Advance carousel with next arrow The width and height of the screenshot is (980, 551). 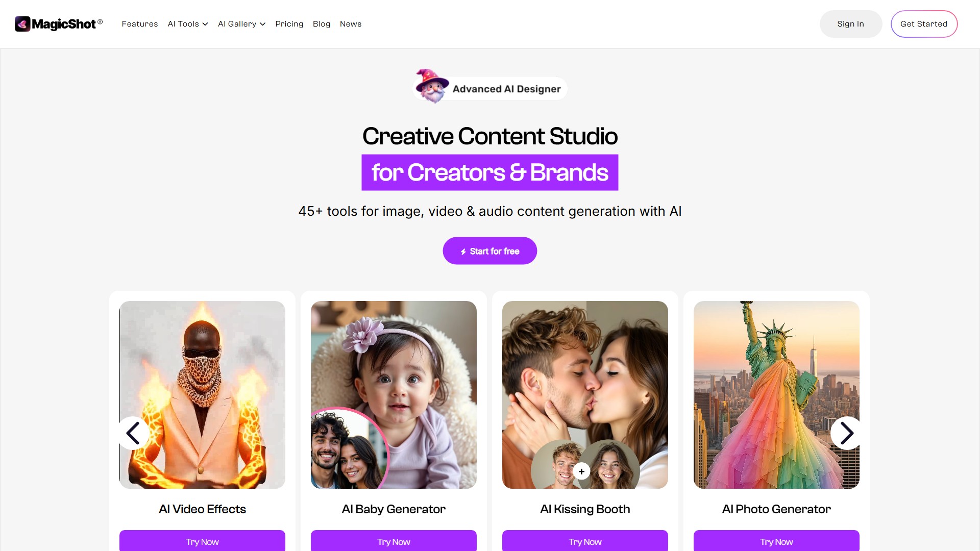[847, 433]
